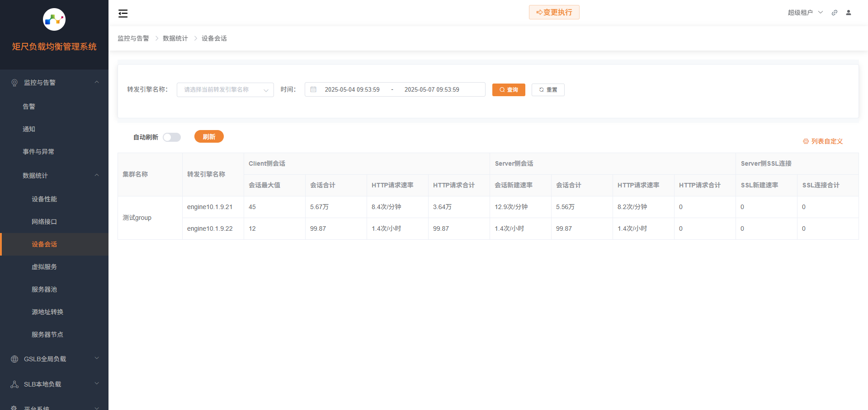Open the user profile icon

(x=849, y=13)
